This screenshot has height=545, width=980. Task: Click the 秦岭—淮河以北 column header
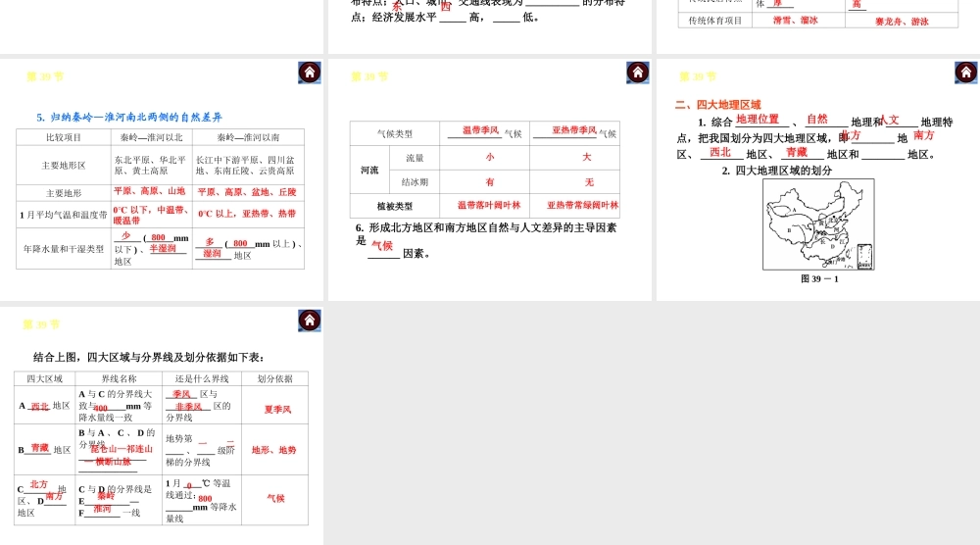point(151,137)
